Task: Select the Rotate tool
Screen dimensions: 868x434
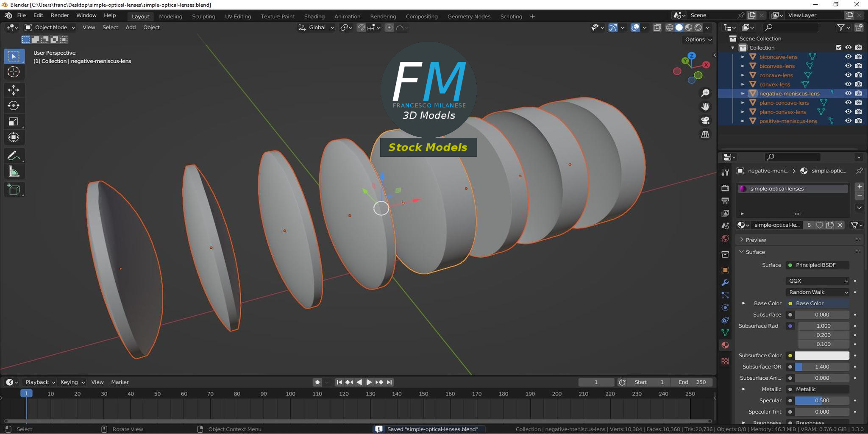Action: pyautogui.click(x=14, y=106)
